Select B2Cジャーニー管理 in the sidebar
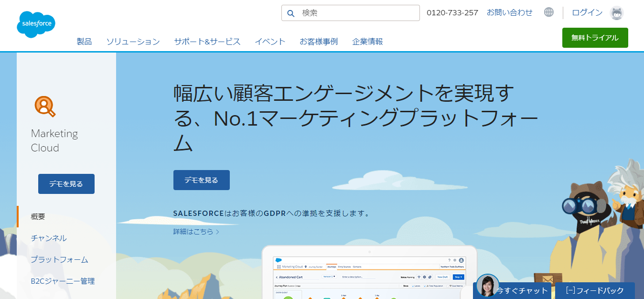Image resolution: width=644 pixels, height=299 pixels. coord(63,281)
